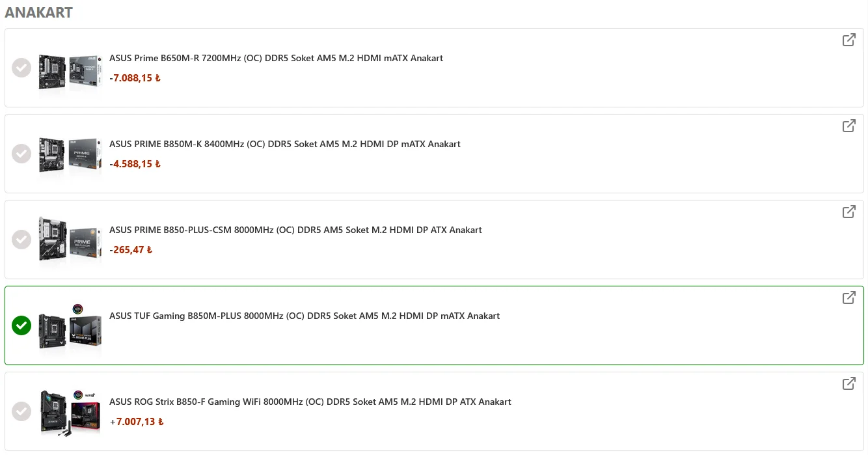The width and height of the screenshot is (868, 455).
Task: Click the checkmark circle beside ROG Strix
Action: 21,411
